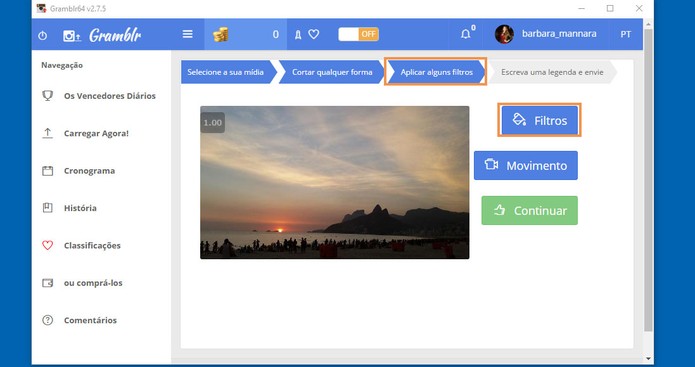Go to Escreva uma legenda e envie step
Viewport: 695px width, 367px height.
pos(552,72)
